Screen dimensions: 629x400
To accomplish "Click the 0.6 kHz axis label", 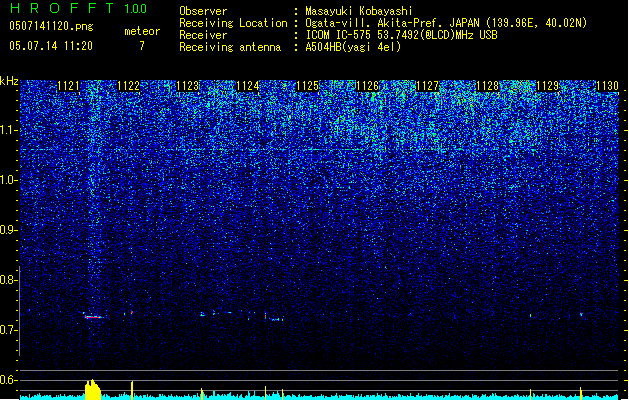I will (x=8, y=380).
